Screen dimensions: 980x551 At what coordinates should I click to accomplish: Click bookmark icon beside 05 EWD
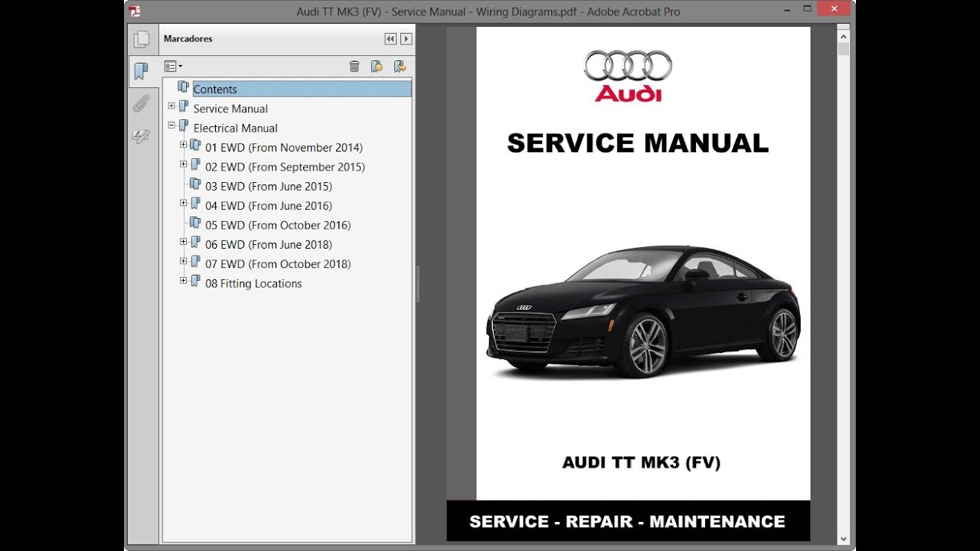coord(195,223)
